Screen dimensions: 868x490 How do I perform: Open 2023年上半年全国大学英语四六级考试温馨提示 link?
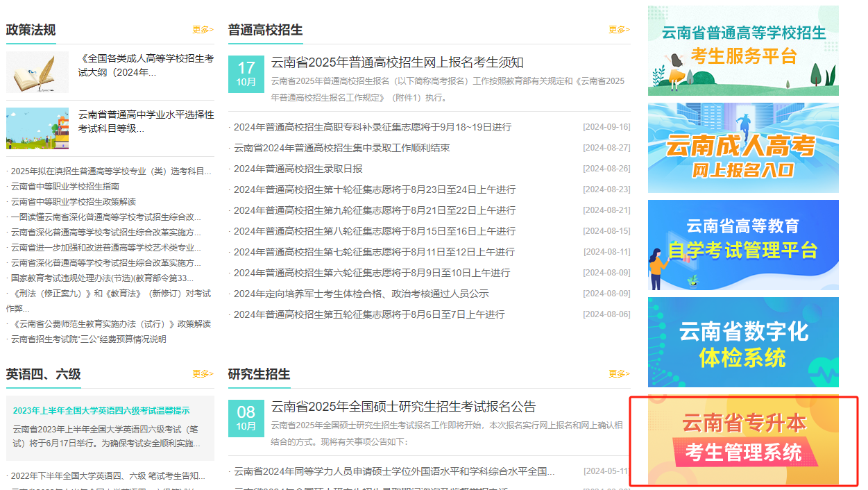point(101,411)
